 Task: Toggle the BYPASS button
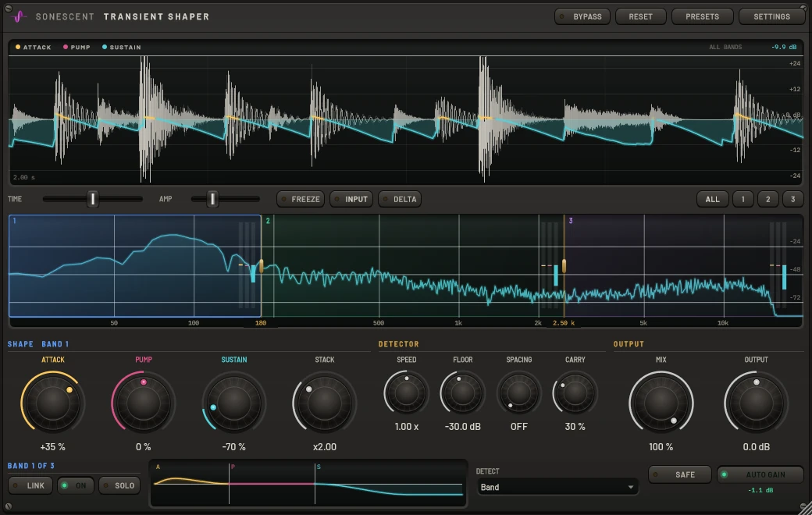tap(582, 16)
